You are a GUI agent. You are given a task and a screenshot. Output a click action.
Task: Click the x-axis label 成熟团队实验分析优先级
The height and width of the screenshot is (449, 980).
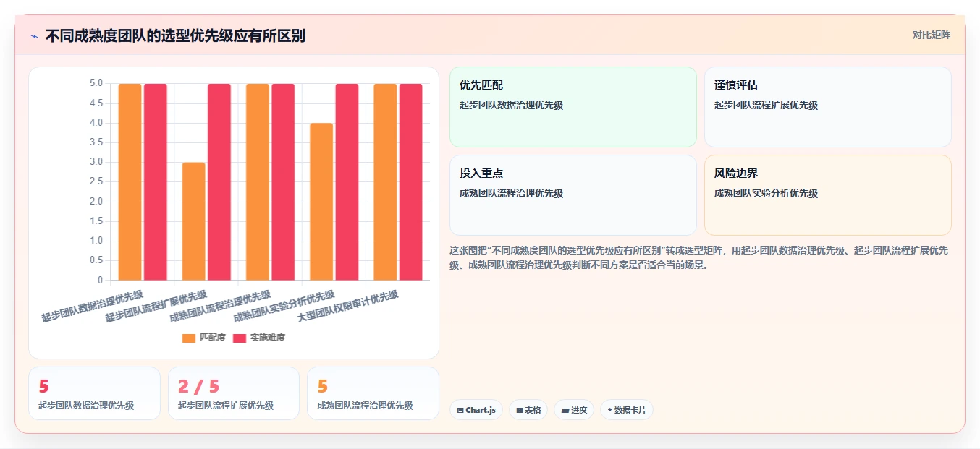(x=284, y=306)
